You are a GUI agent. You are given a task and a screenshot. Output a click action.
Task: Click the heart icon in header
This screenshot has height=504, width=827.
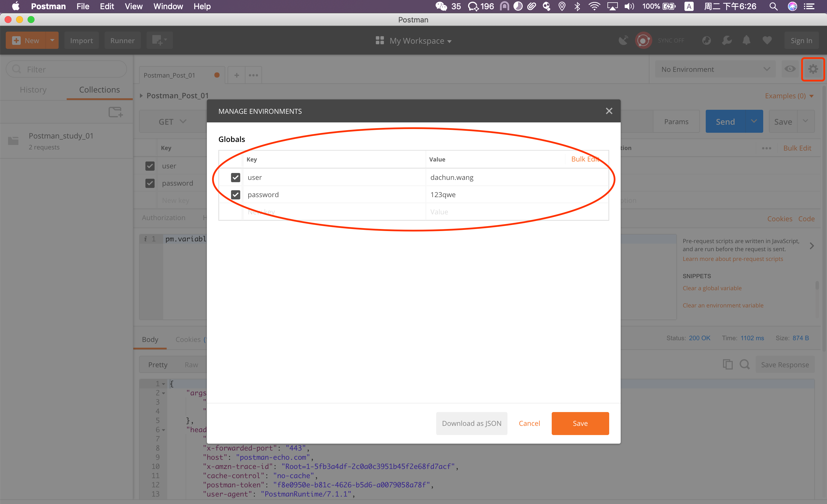coord(767,40)
